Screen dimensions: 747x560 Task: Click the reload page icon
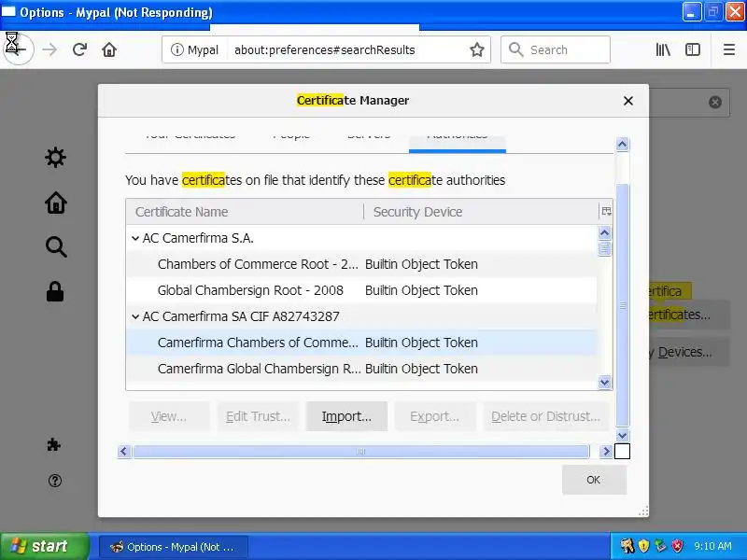(79, 49)
